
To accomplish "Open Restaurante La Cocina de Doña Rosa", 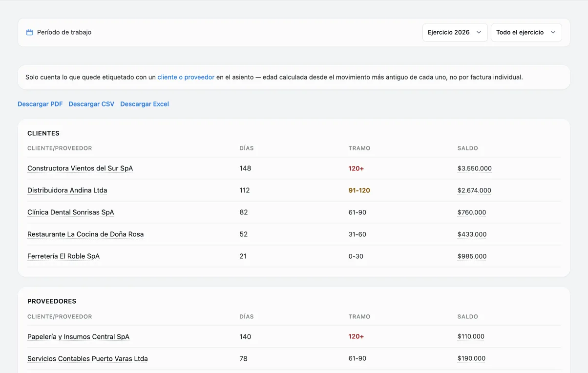I will click(x=85, y=234).
